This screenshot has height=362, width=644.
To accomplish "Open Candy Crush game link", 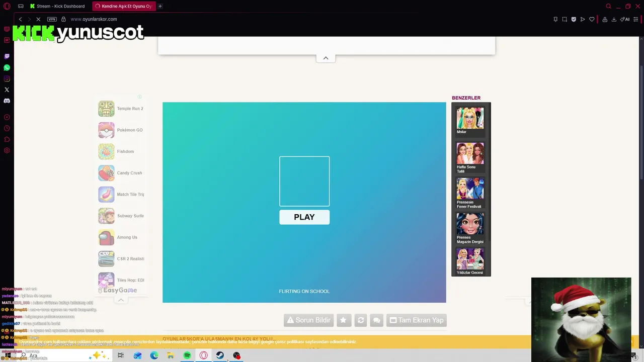I will point(121,173).
